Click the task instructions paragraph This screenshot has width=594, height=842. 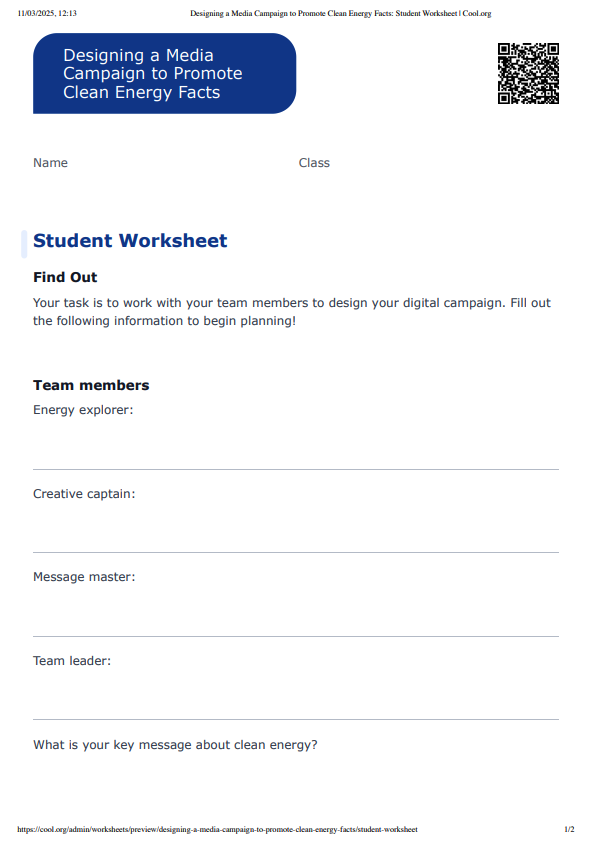pyautogui.click(x=292, y=312)
